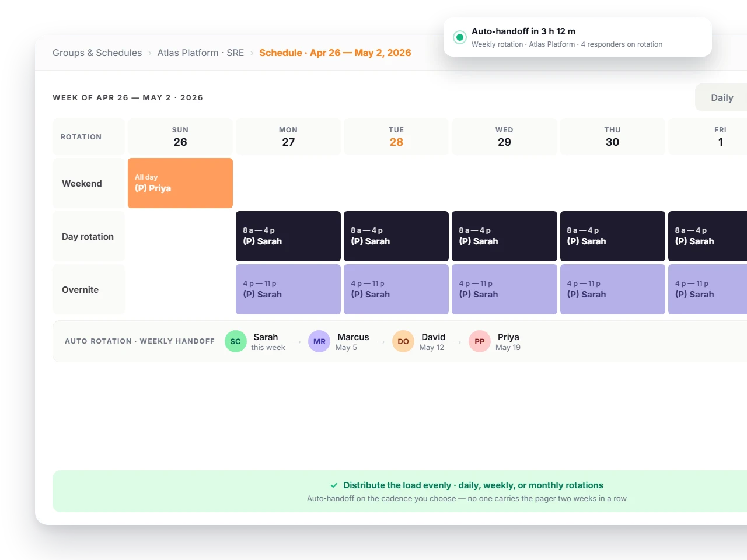
Task: Click the PP avatar for Priya
Action: point(480,341)
